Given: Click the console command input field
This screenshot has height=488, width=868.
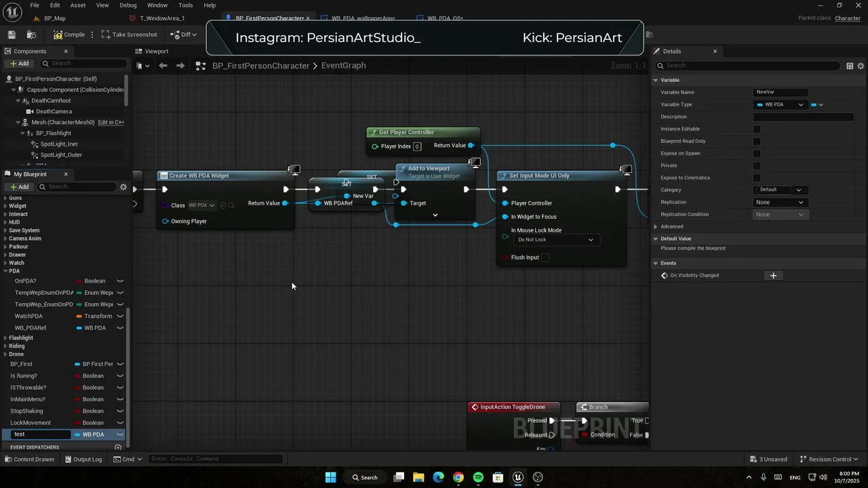Looking at the screenshot, I should (x=216, y=459).
